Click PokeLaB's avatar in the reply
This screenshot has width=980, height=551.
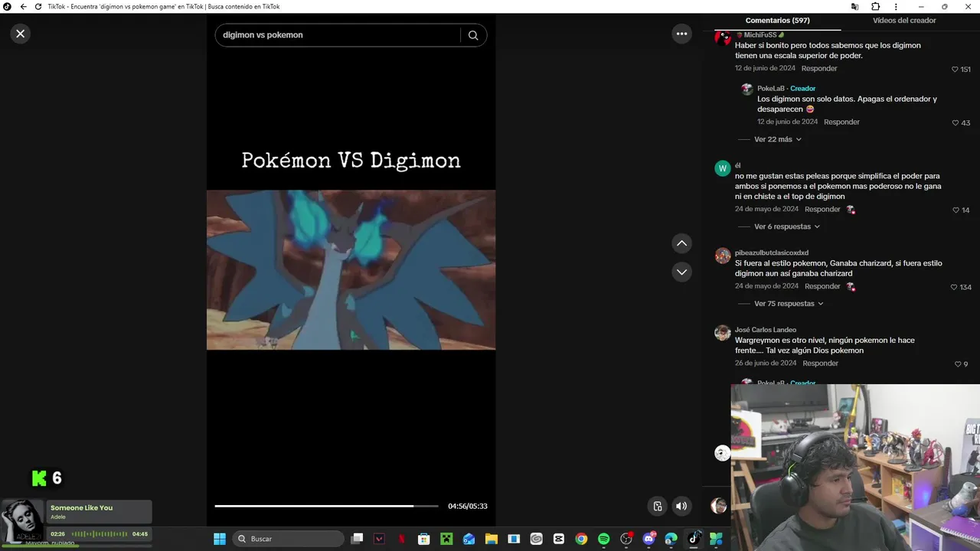click(x=747, y=90)
